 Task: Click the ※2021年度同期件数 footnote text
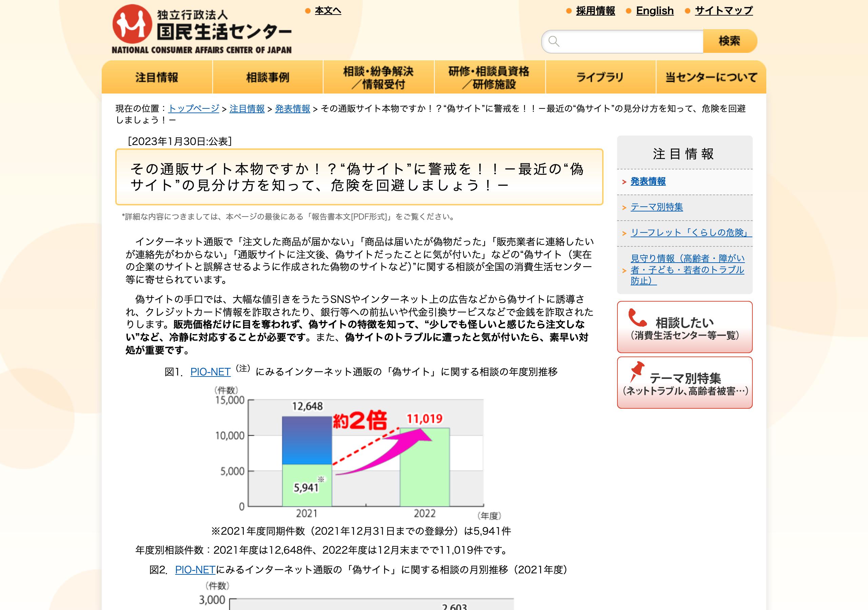tap(361, 531)
